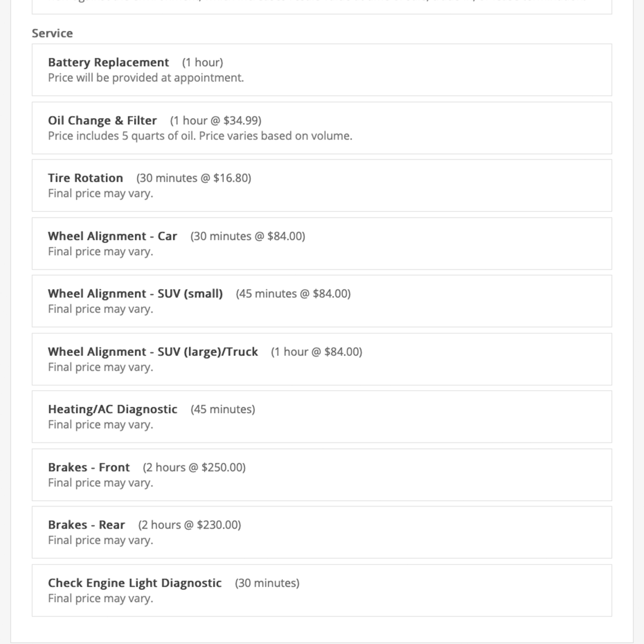This screenshot has width=644, height=644.
Task: Click the '2 hours @ $230.00' price label
Action: (x=189, y=525)
